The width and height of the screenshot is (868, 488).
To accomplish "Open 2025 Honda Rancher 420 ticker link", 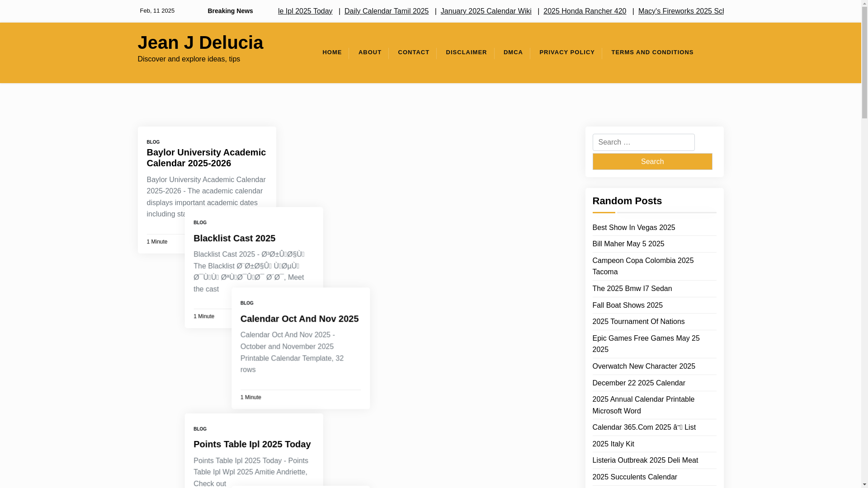I will (585, 11).
